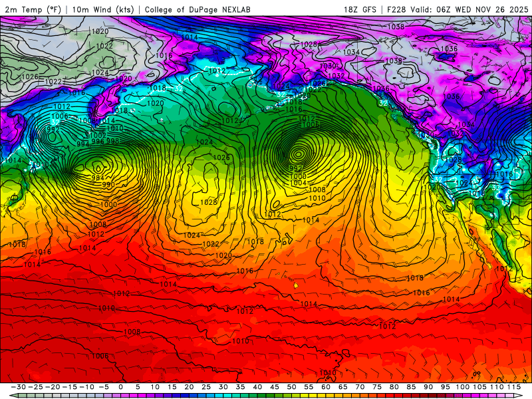Select the 75 value on temperature scale
532x399 pixels.
(376, 387)
